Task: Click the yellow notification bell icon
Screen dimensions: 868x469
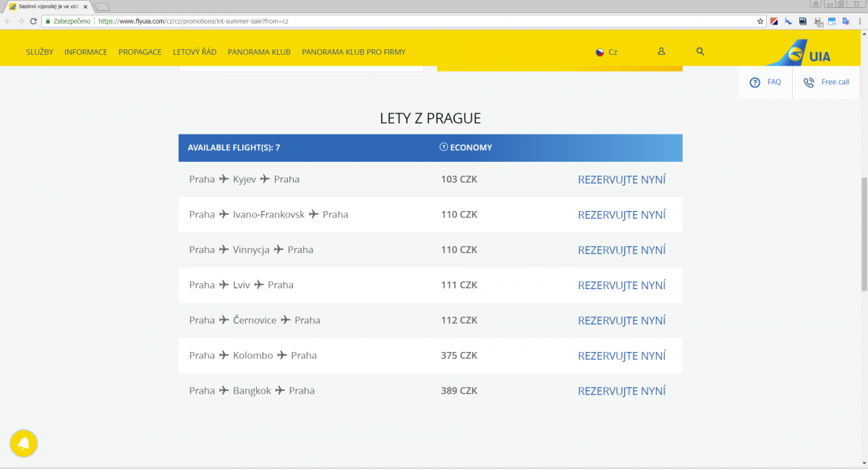Action: (24, 443)
